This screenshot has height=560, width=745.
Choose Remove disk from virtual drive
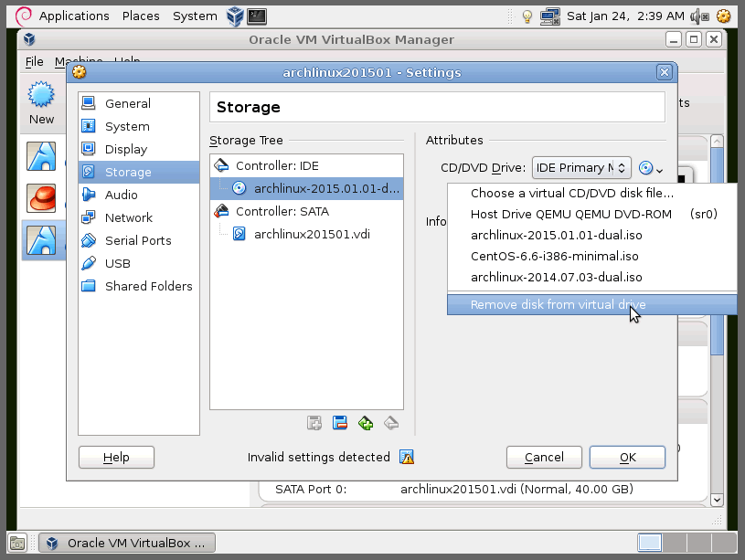(592, 304)
